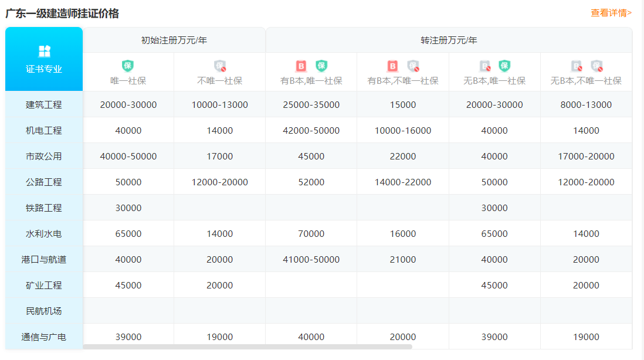Screen dimensions: 644x360
Task: Click red B icon in 有B本,不唯一社保 header
Action: [x=393, y=66]
